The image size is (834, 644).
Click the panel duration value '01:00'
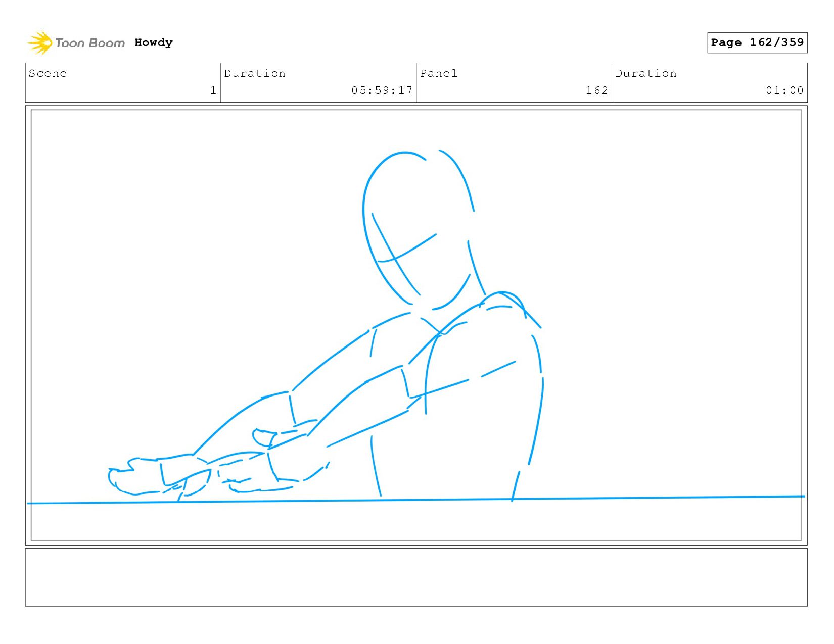pyautogui.click(x=784, y=90)
